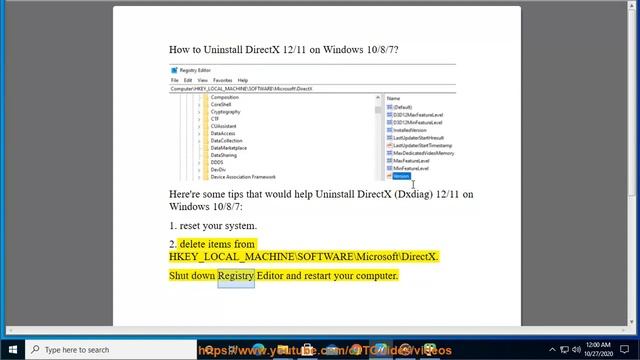Click the LastUpdaterStartTimestamp value icon

point(389,145)
